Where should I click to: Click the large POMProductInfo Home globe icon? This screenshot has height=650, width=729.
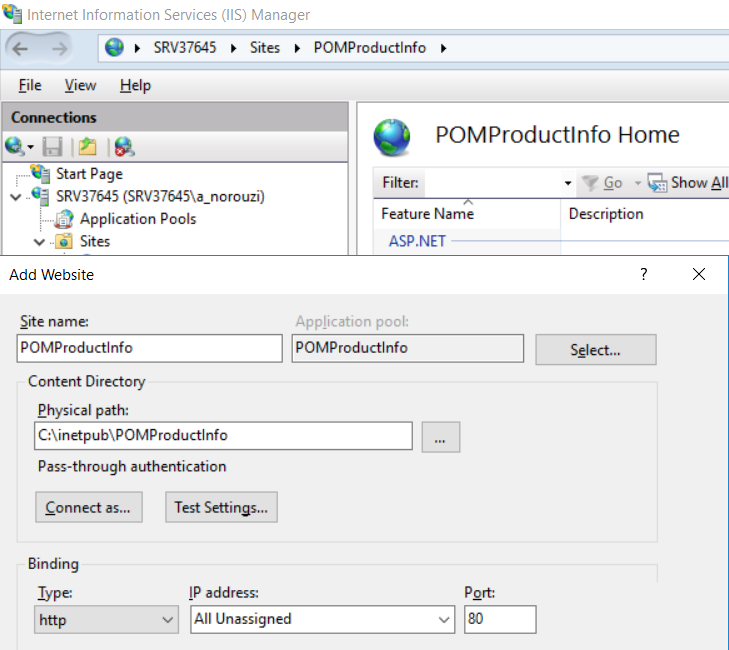click(392, 137)
